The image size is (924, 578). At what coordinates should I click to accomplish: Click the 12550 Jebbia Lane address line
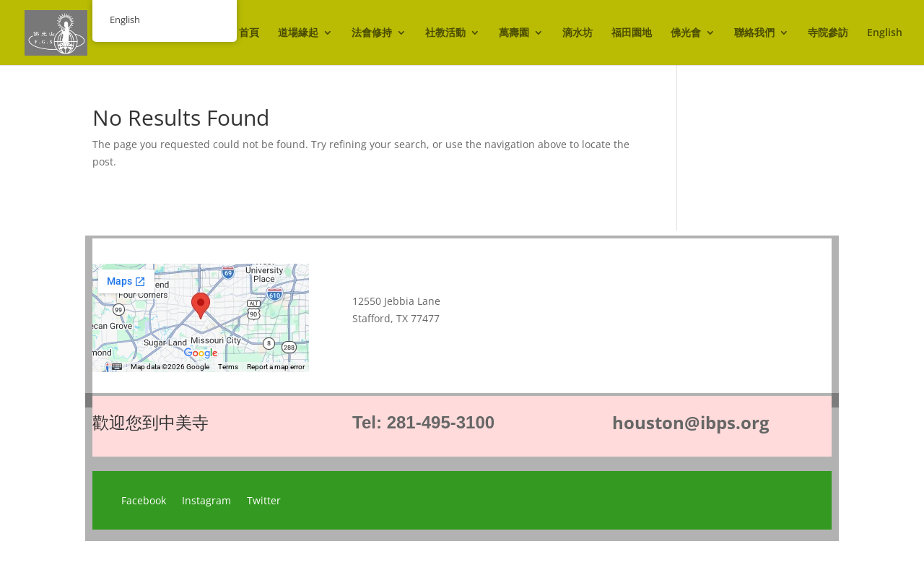[396, 301]
